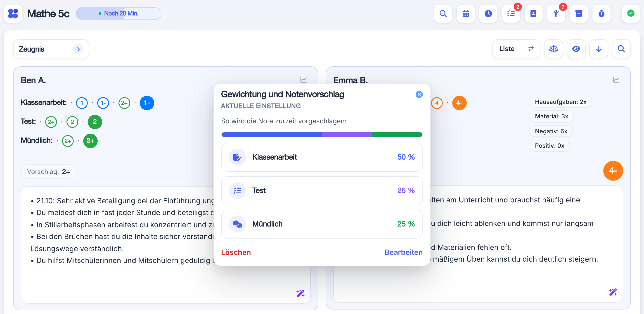The height and width of the screenshot is (314, 644).
Task: Open Ben A.'s chart icon
Action: (x=303, y=80)
